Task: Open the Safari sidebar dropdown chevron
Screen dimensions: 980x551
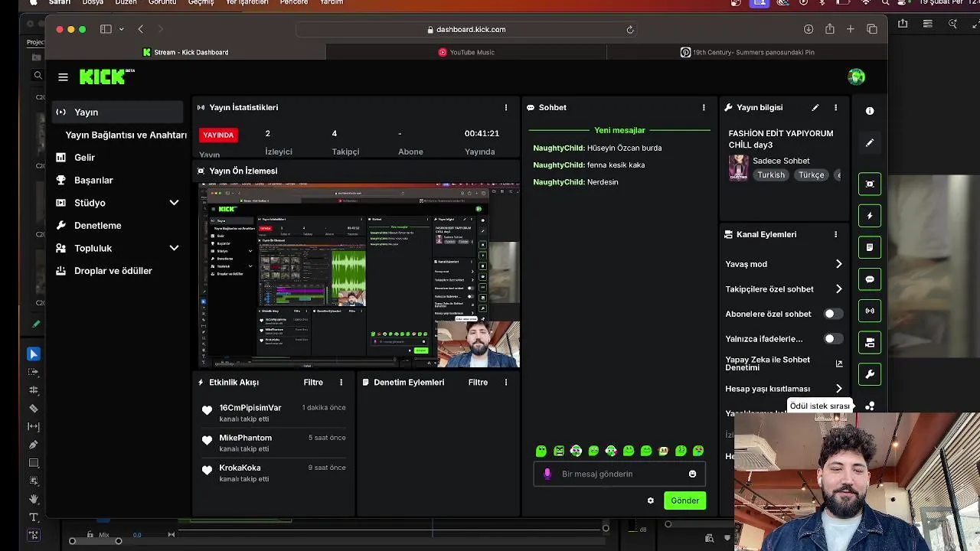Action: (121, 29)
